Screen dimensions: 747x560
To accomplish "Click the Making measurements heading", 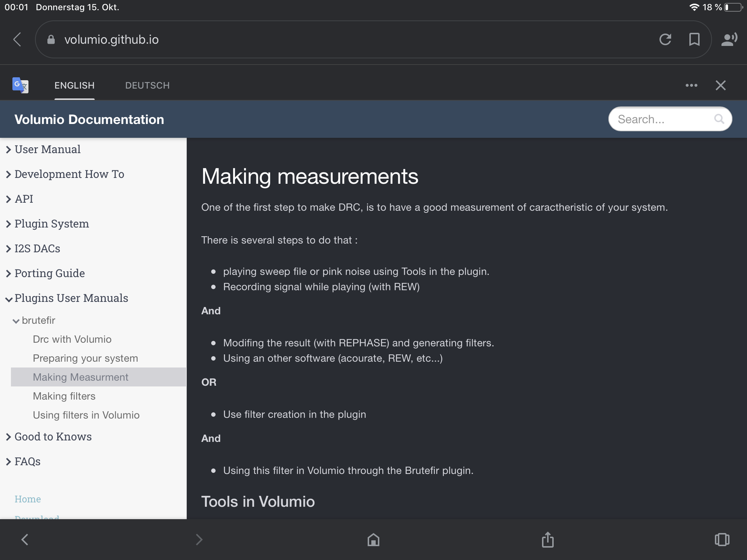I will click(x=310, y=176).
